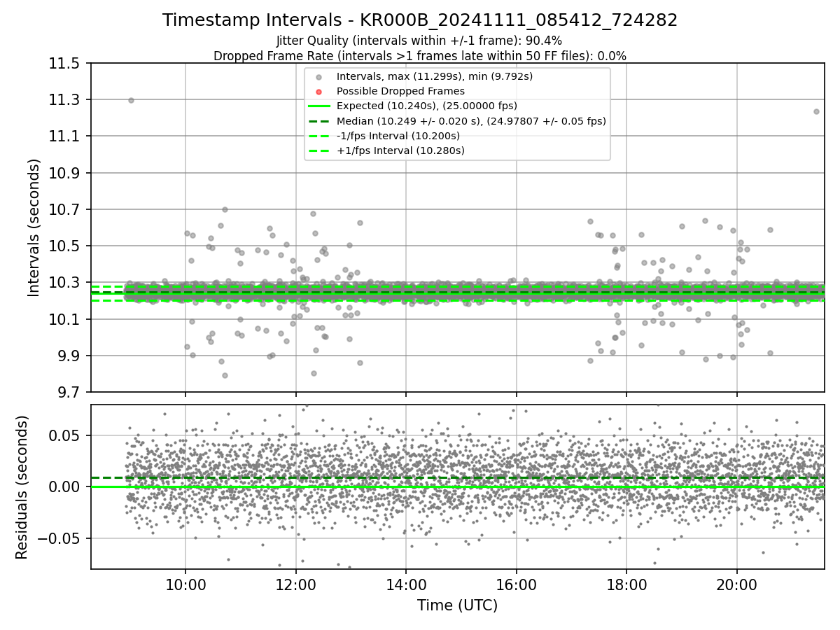840x630 pixels.
Task: Click the dark green dashed Median legend sample
Action: click(x=318, y=121)
